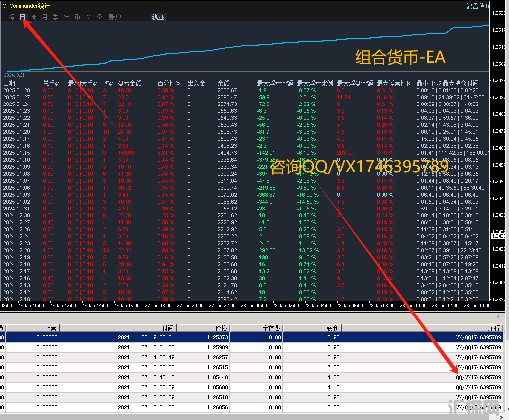The height and width of the screenshot is (420, 509).
Task: Open the 币 currency tab
Action: click(x=77, y=17)
